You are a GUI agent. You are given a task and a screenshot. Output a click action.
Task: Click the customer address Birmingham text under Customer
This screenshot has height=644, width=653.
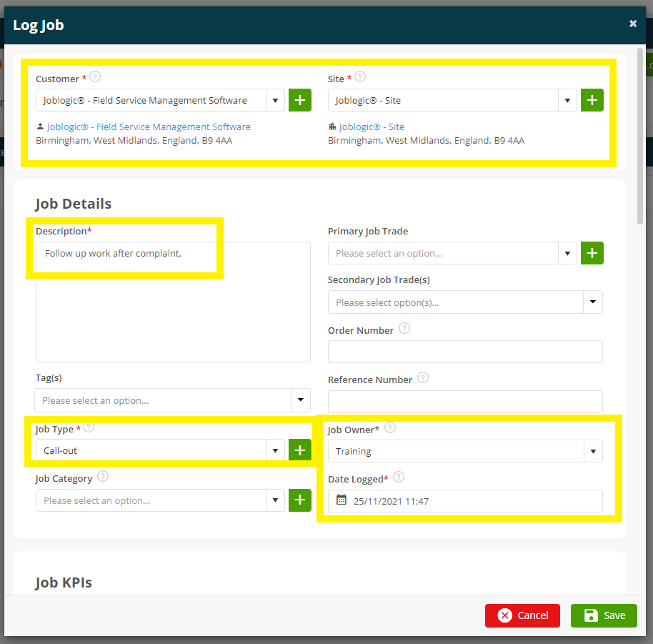tap(134, 140)
